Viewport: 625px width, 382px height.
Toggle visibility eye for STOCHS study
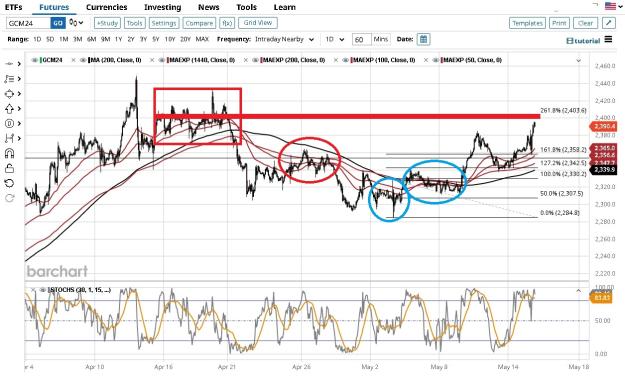tap(42, 290)
